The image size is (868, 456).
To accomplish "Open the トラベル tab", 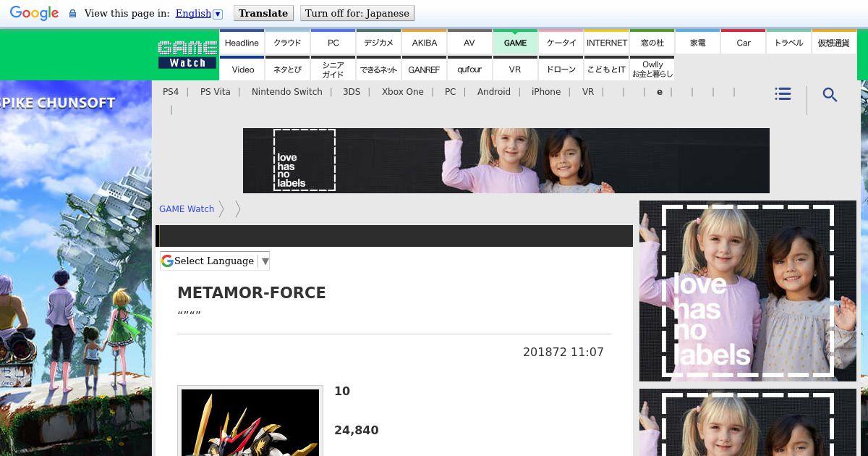I will pyautogui.click(x=788, y=42).
